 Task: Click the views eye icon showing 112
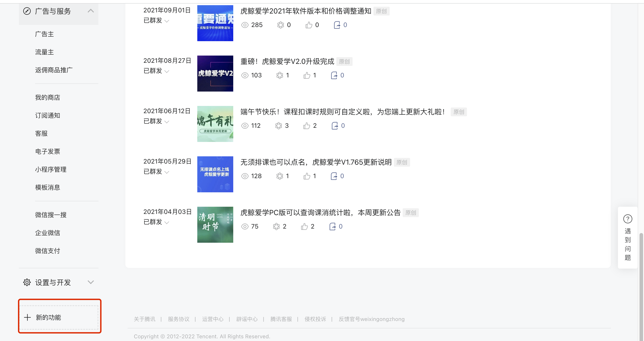[x=245, y=126]
